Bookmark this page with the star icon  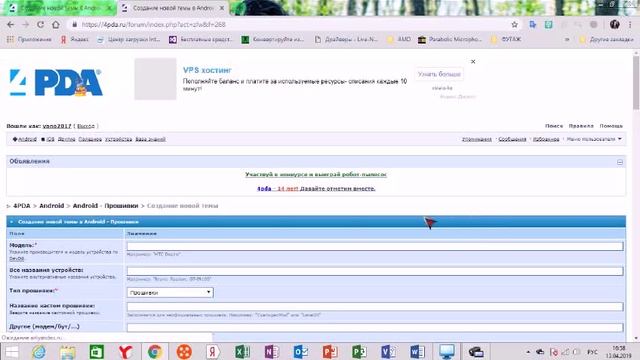tap(515, 24)
